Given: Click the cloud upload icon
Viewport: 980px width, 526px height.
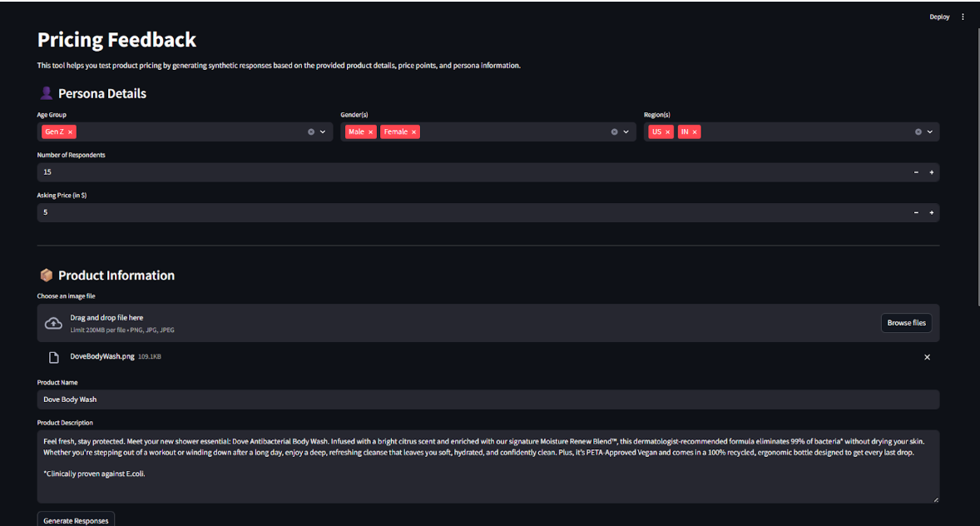Looking at the screenshot, I should [53, 324].
